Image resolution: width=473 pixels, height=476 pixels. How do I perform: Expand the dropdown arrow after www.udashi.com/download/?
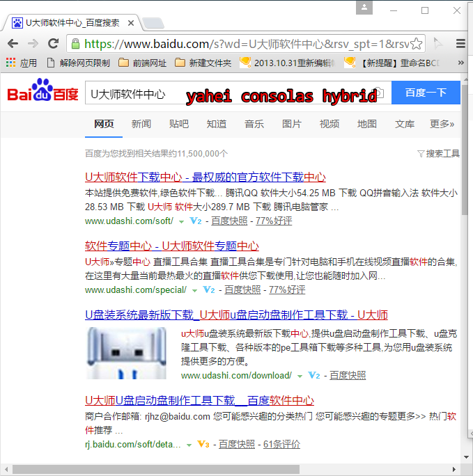pos(300,376)
